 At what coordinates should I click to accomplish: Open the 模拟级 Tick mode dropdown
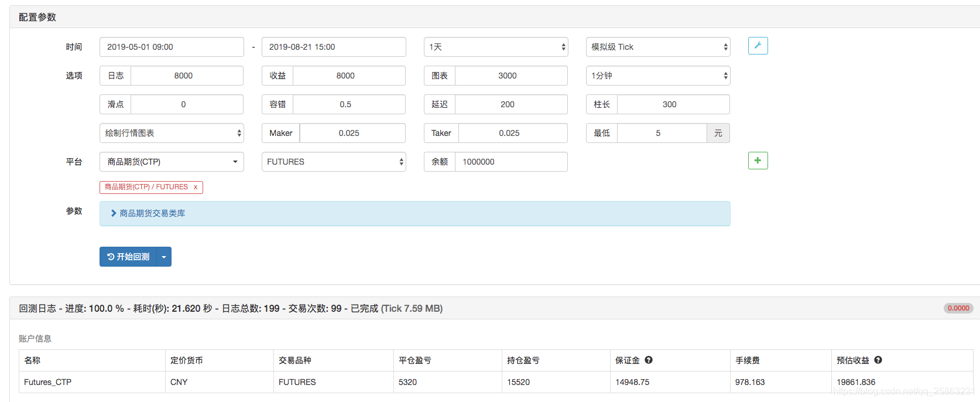[658, 47]
